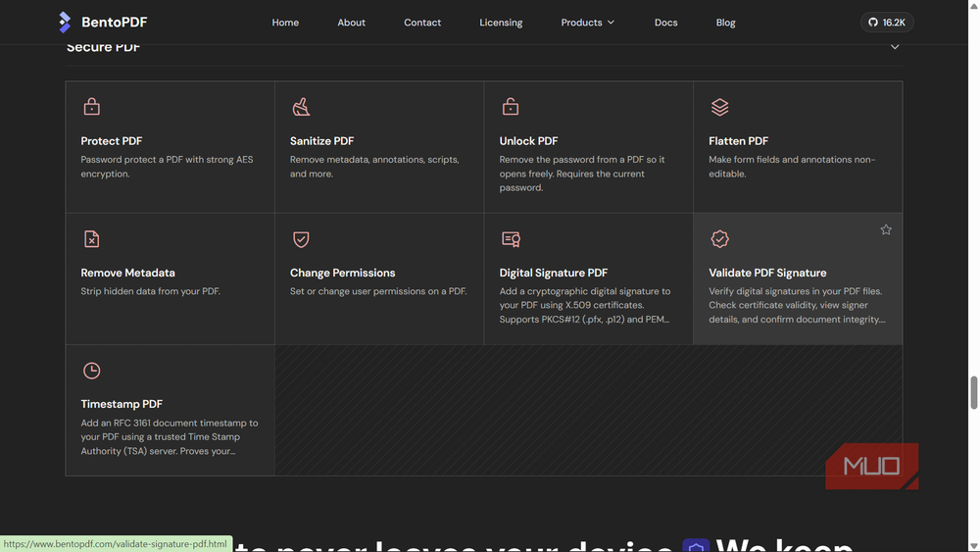Click the Sanitize PDF broom icon
Viewport: 980px width, 552px height.
(x=301, y=107)
